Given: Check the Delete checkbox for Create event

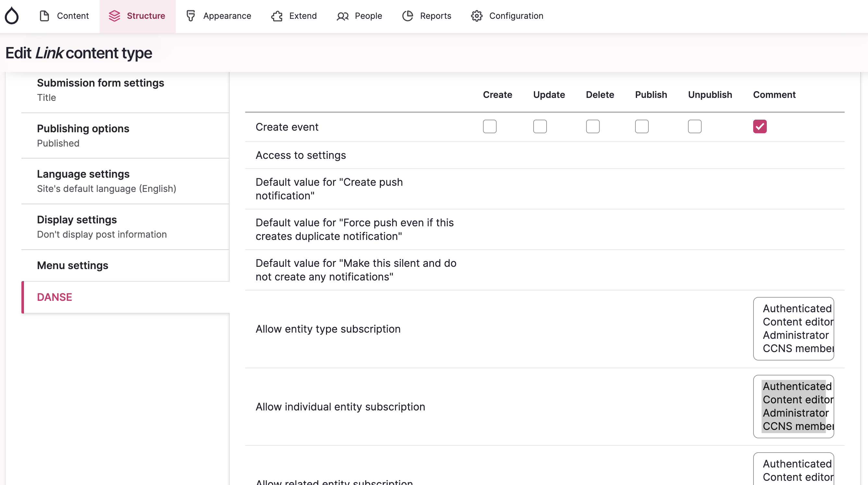Looking at the screenshot, I should tap(592, 127).
